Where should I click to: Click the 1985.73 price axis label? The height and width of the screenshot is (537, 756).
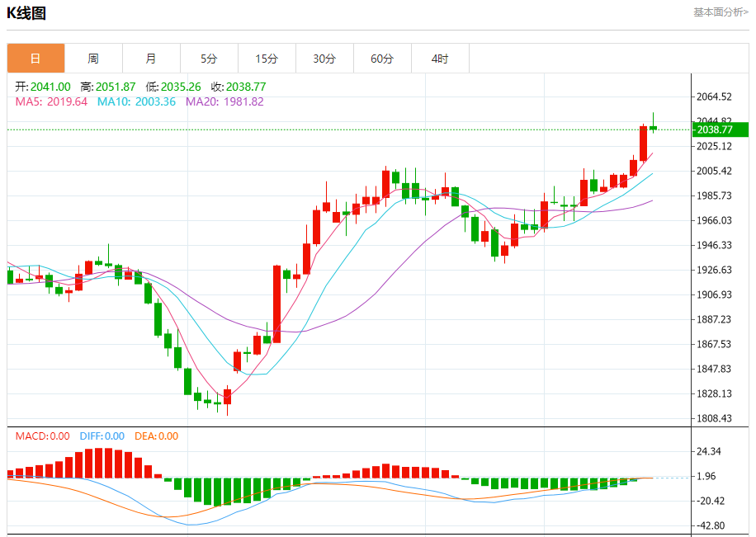(714, 195)
